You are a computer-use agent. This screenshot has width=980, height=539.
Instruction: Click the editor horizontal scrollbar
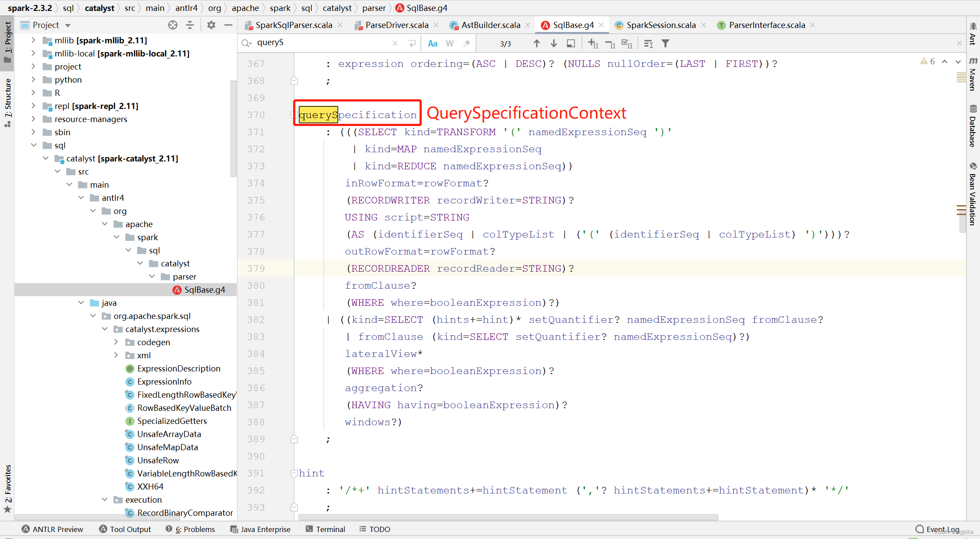coord(508,517)
